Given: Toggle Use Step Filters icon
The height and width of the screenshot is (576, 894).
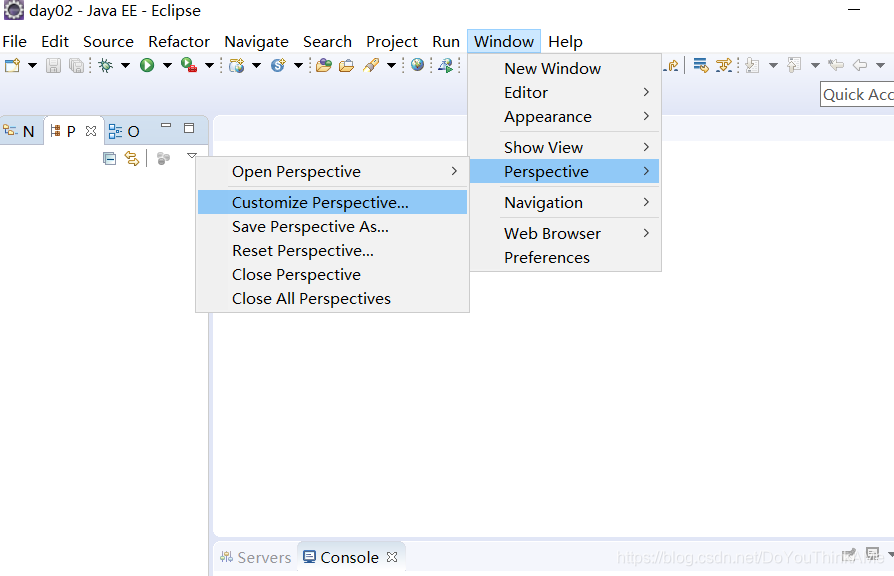Looking at the screenshot, I should (x=724, y=66).
